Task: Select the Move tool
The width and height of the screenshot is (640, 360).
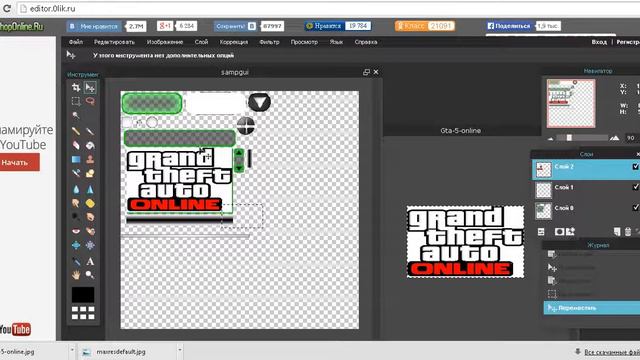Action: [90, 87]
